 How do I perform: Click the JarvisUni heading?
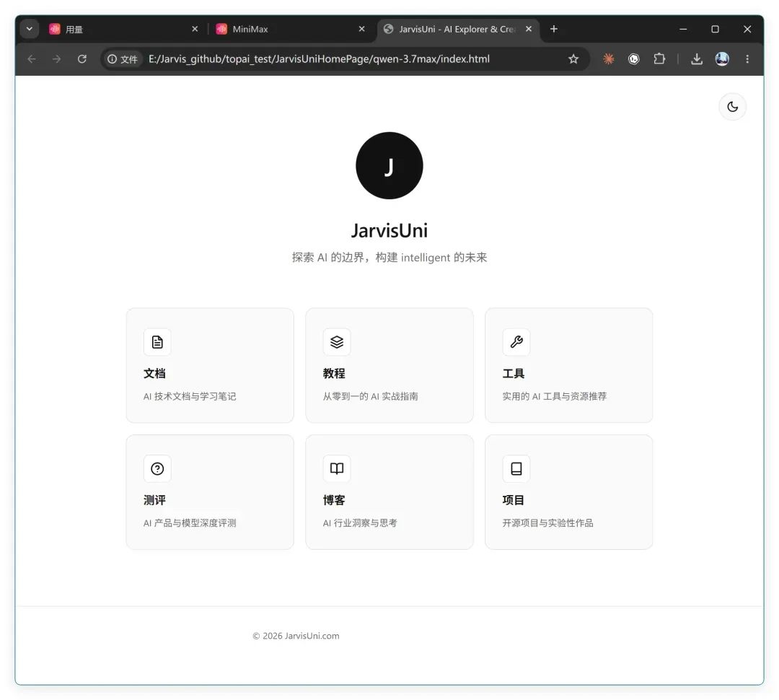point(389,231)
